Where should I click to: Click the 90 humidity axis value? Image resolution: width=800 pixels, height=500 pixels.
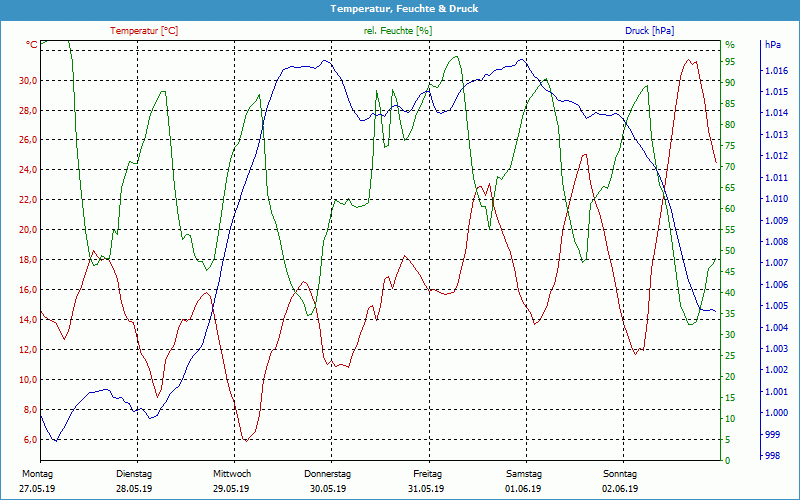point(730,83)
